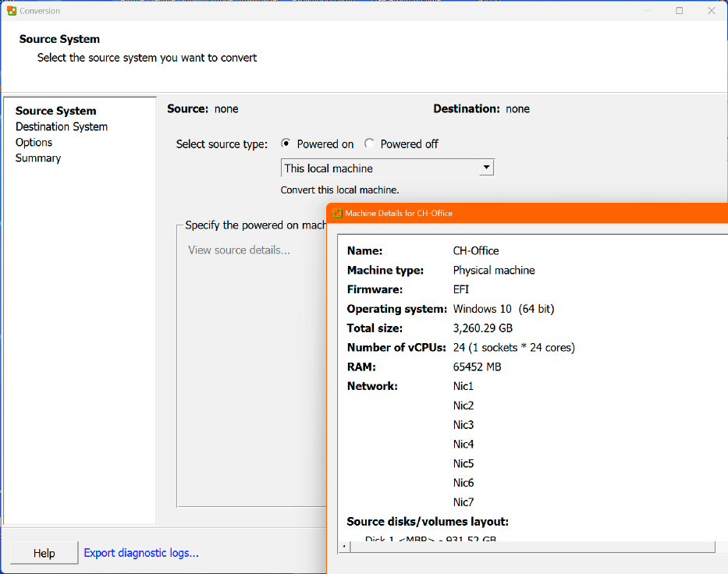Viewport: 728px width, 574px height.
Task: Click the Nic1 network entry
Action: point(463,386)
